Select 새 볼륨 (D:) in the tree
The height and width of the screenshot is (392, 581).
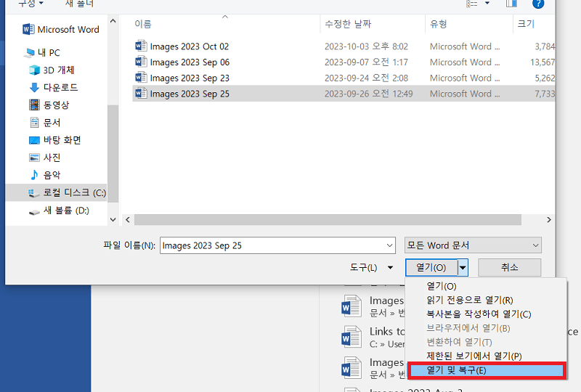(66, 211)
